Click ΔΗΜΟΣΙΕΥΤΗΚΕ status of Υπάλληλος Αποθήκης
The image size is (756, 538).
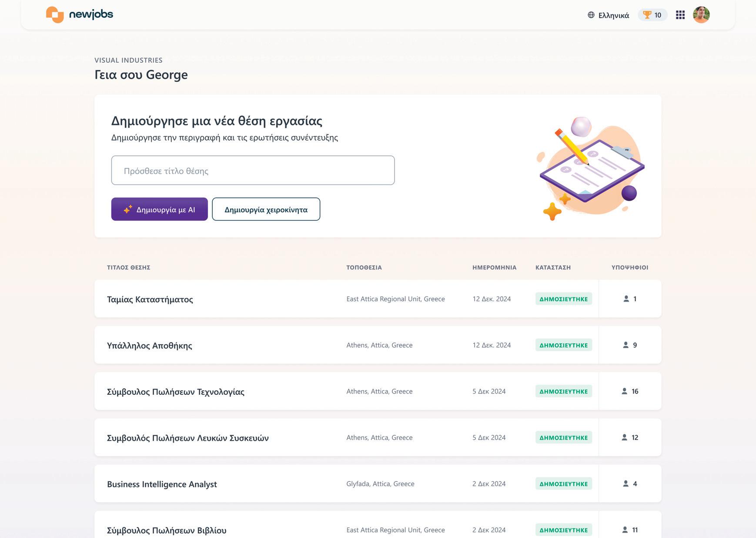[x=564, y=345]
